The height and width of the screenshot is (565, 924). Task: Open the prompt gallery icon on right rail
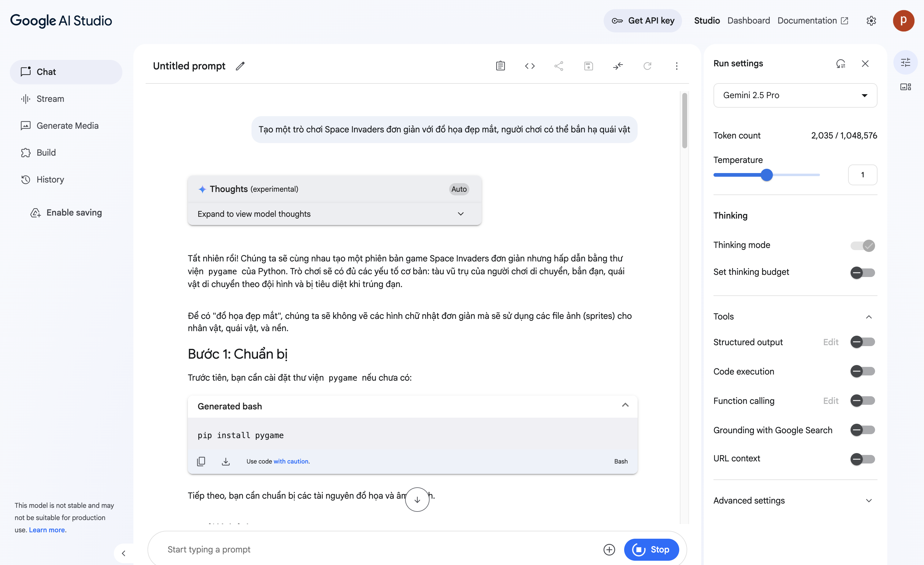905,87
